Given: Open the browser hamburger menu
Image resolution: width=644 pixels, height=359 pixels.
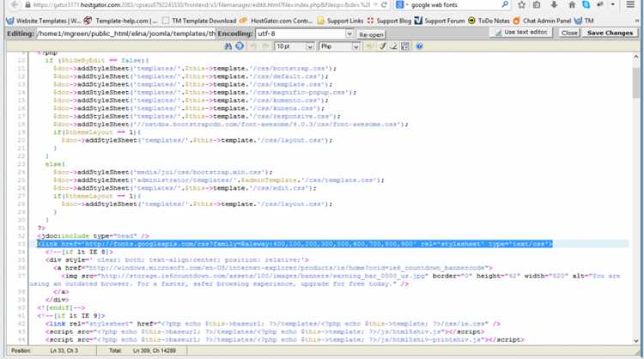Looking at the screenshot, I should pyautogui.click(x=630, y=5).
